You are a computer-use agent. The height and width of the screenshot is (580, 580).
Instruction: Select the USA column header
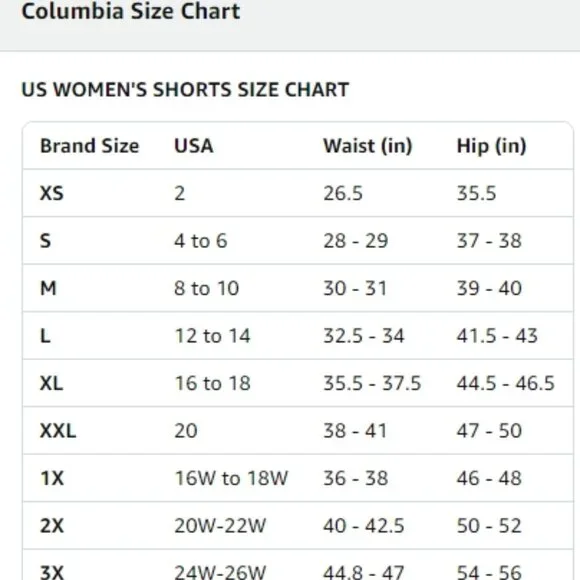pyautogui.click(x=193, y=146)
